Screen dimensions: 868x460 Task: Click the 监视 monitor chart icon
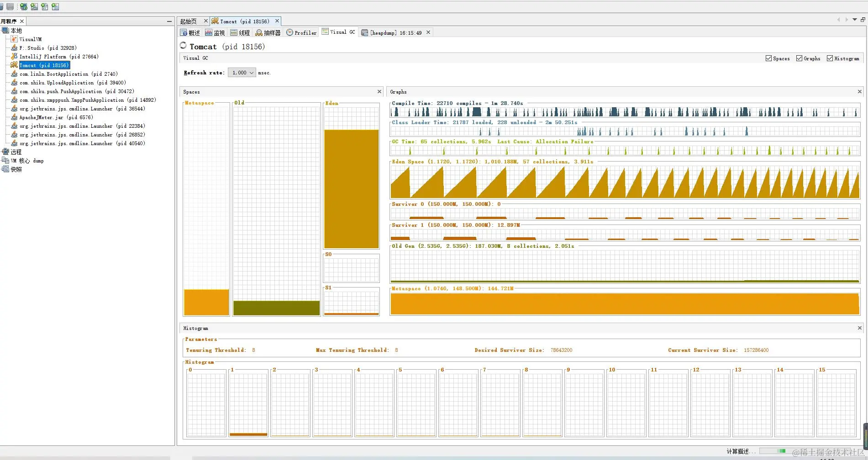209,32
